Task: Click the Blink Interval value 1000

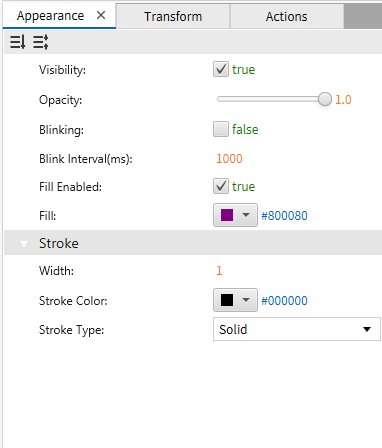Action: [229, 159]
